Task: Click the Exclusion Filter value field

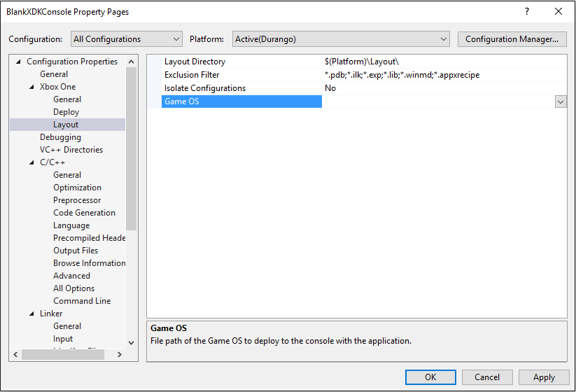Action: pos(444,75)
